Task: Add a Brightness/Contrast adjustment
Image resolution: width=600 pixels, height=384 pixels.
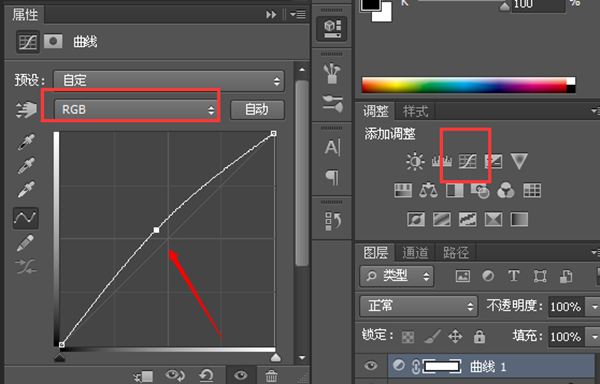Action: click(x=415, y=161)
